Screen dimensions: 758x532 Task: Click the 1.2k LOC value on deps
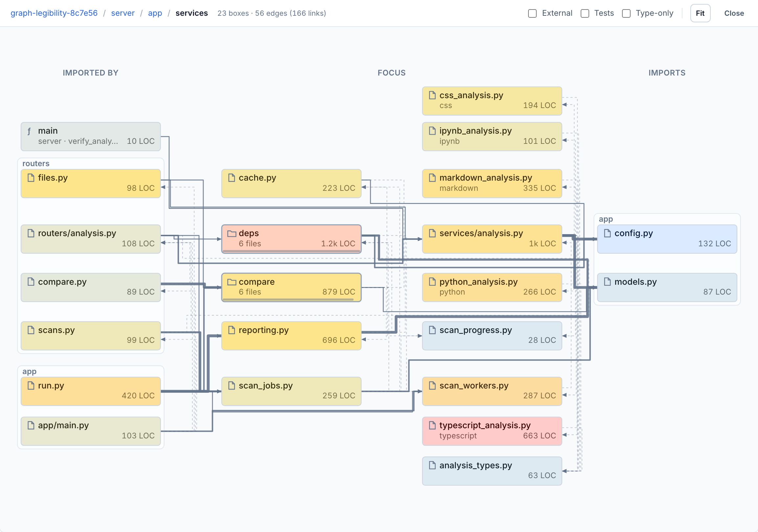coord(338,244)
